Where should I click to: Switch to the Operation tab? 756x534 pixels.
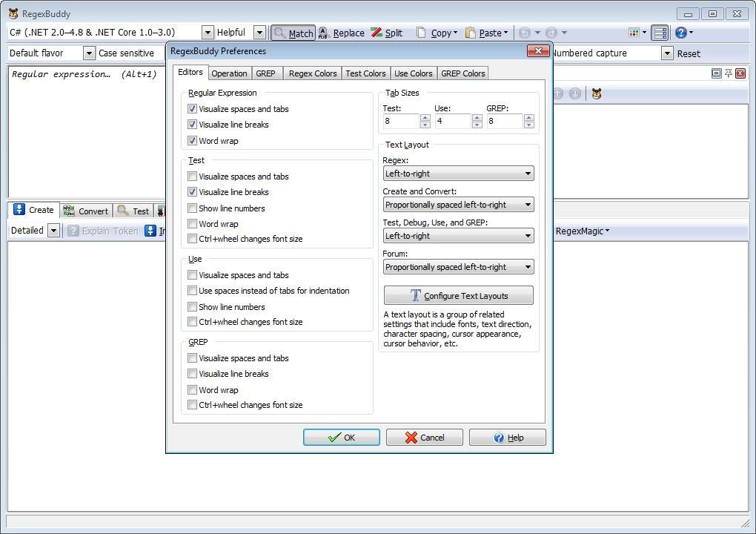[x=230, y=73]
